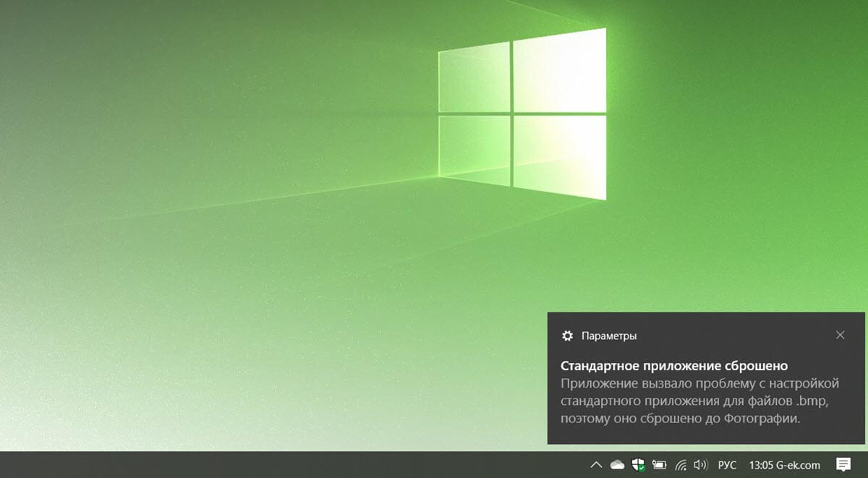Viewport: 868px width, 478px height.
Task: Open the 'Стандартное приложение сброшено' notification
Action: [x=674, y=366]
